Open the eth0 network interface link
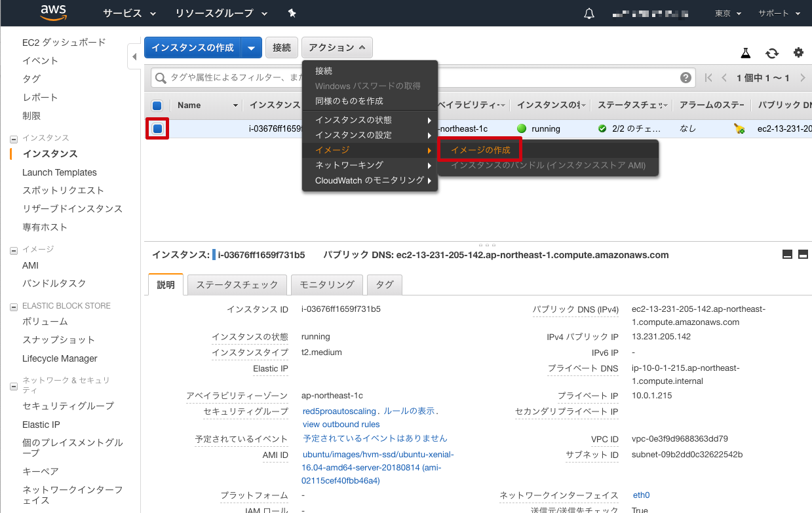This screenshot has width=812, height=513. tap(641, 495)
